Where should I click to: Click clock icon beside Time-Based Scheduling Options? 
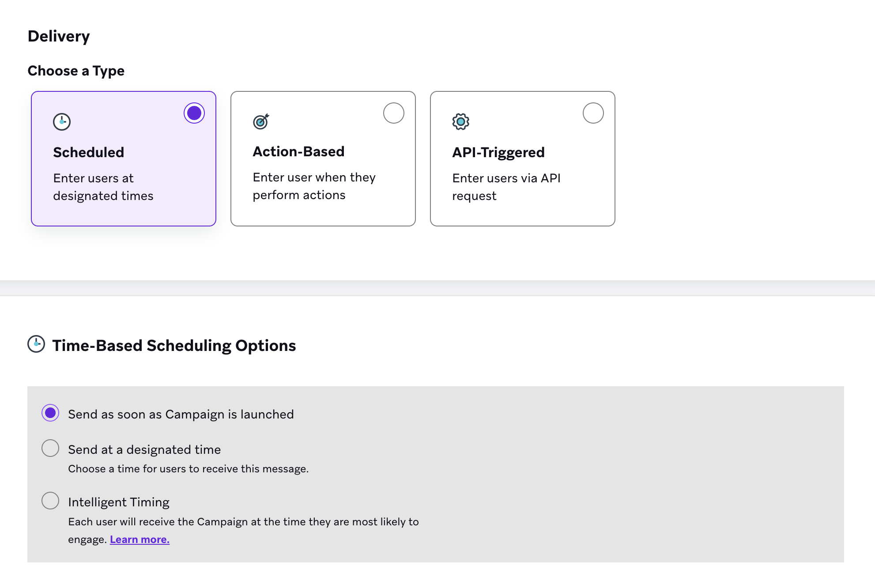click(36, 344)
